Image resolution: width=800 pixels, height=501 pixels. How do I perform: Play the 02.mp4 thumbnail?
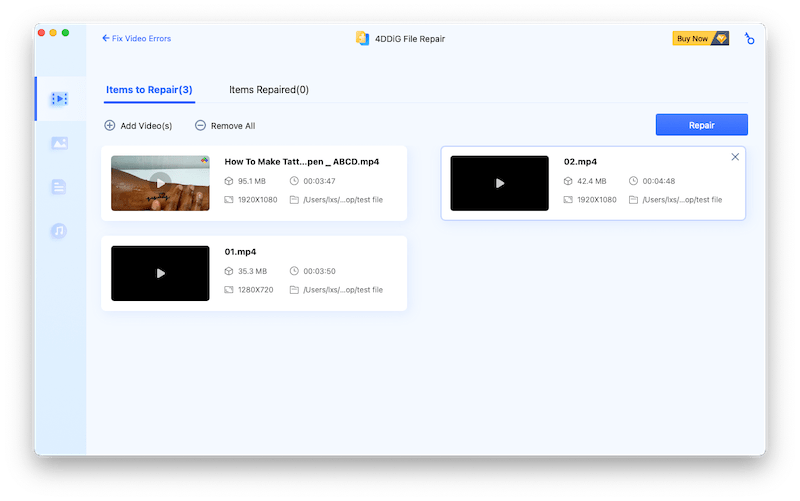tap(499, 183)
